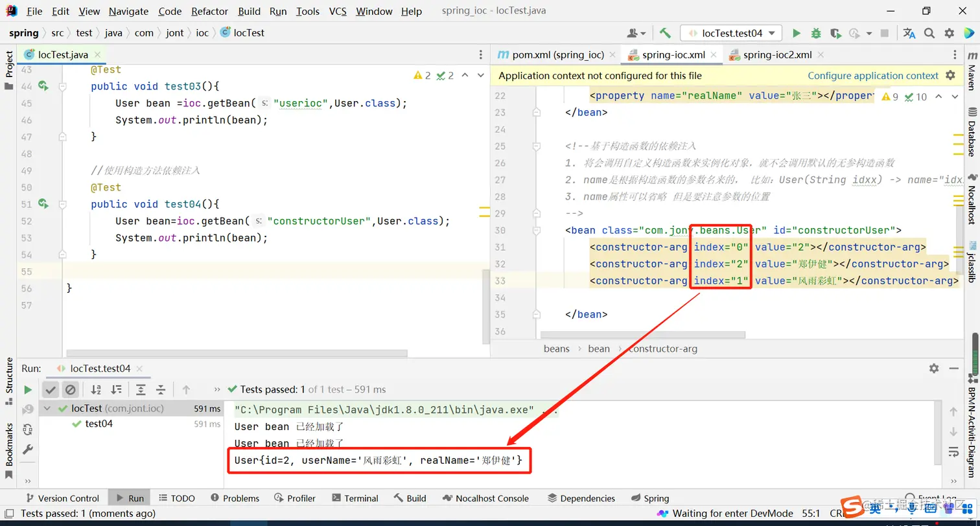Fold the test03 method at line 44
Viewport: 980px width, 526px height.
pos(62,86)
